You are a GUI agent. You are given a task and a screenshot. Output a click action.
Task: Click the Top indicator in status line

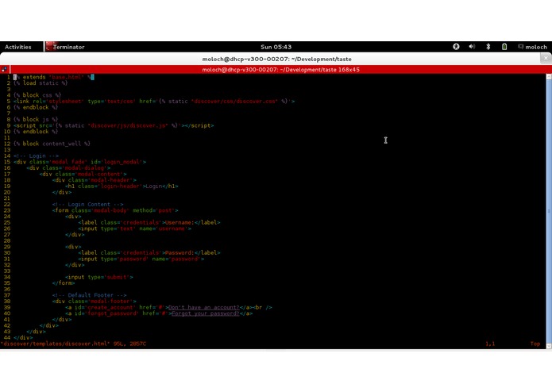point(535,344)
